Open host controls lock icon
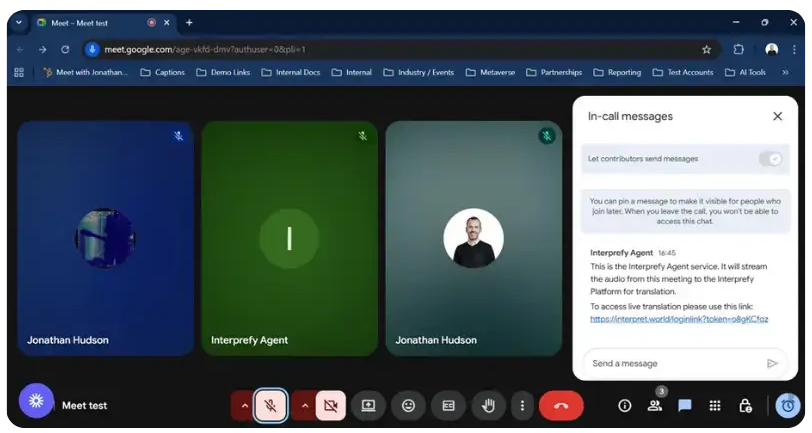 745,406
